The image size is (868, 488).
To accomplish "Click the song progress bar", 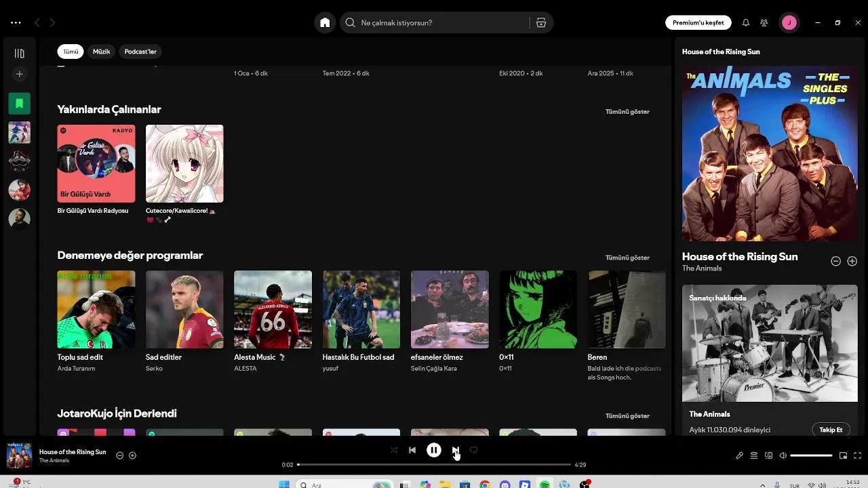I will coord(434,465).
